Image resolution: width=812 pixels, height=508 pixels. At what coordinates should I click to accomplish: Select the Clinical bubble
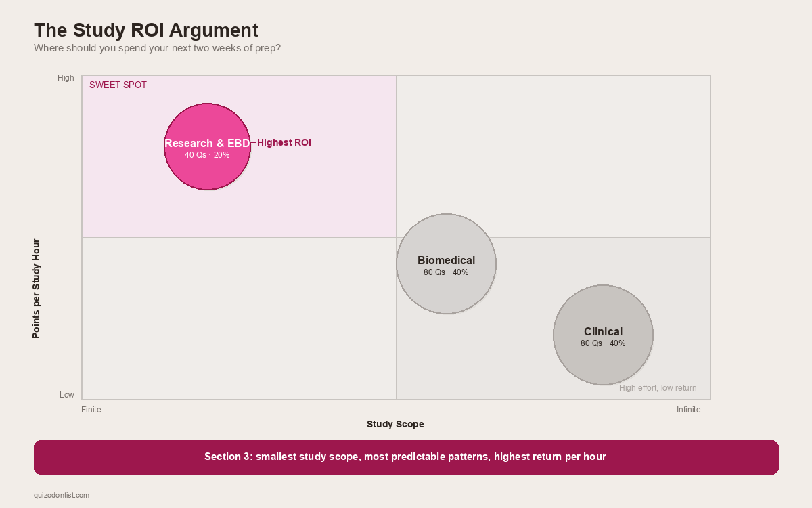(x=603, y=362)
